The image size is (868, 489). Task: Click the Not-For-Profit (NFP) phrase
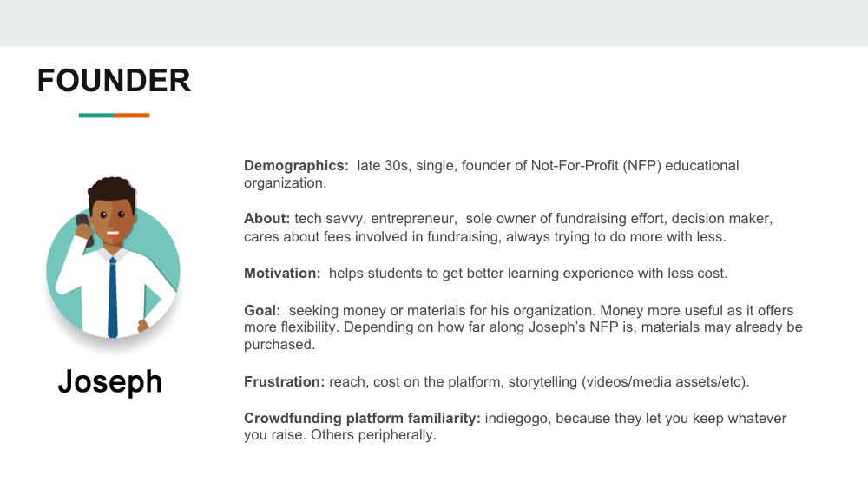[x=586, y=165]
